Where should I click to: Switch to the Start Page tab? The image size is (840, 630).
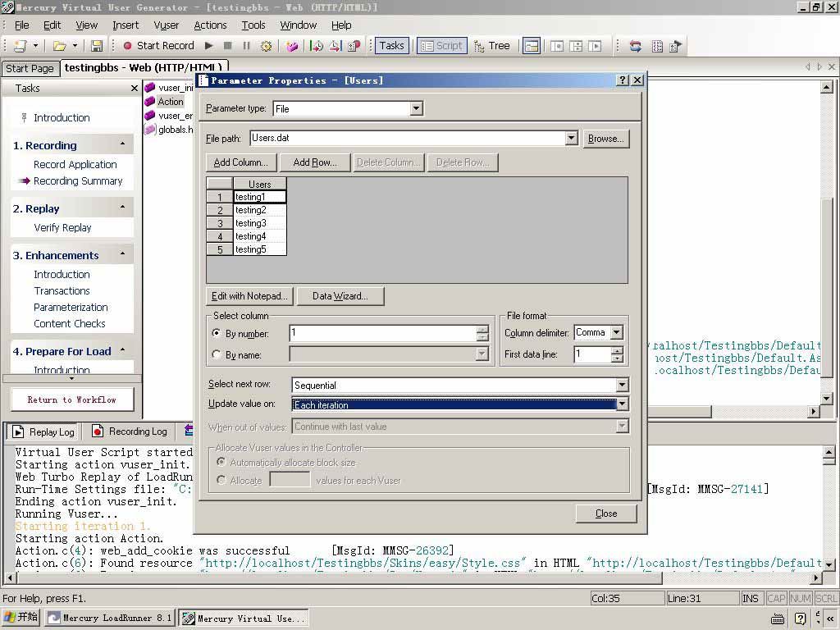pyautogui.click(x=30, y=69)
